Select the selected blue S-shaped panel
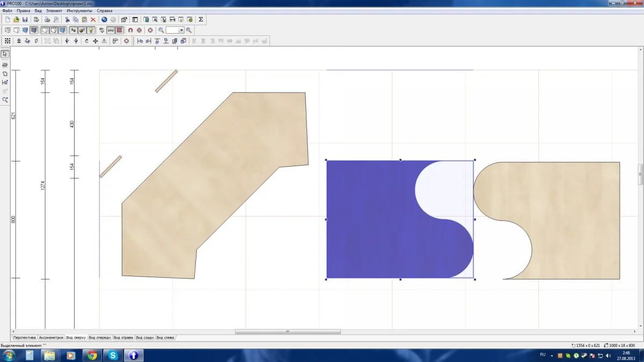Image resolution: width=644 pixels, height=362 pixels. pyautogui.click(x=370, y=220)
